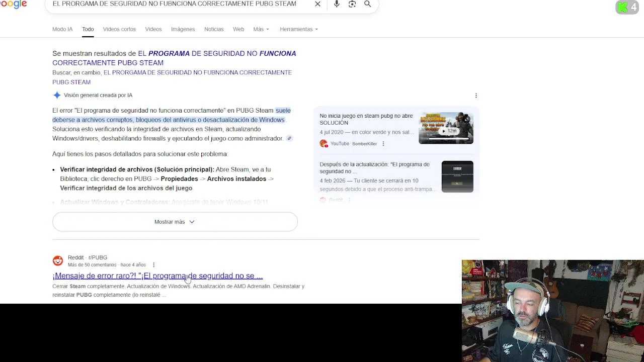Expand the Herramientas dropdown
Screen dimensions: 644x362
299,29
